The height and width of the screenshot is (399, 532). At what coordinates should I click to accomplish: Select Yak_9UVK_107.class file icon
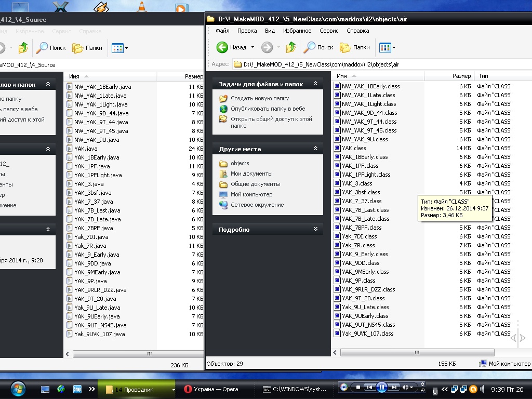tap(337, 334)
